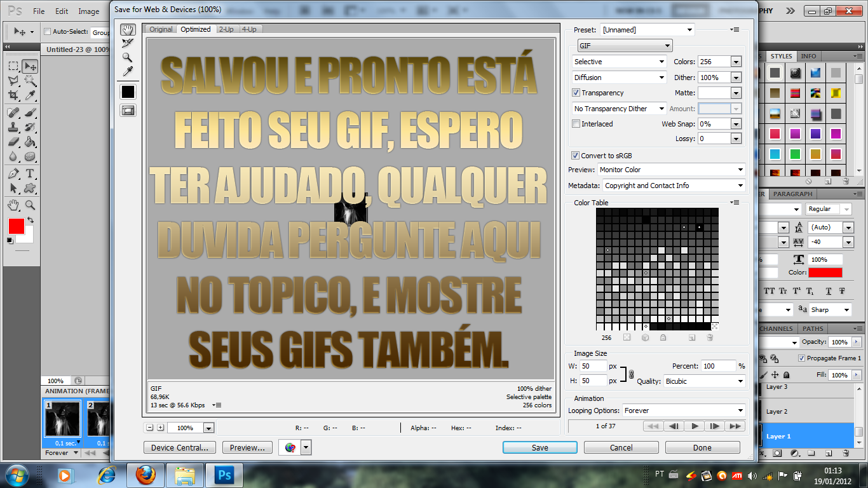This screenshot has height=488, width=868.
Task: Open the GIF file format dropdown
Action: click(625, 46)
